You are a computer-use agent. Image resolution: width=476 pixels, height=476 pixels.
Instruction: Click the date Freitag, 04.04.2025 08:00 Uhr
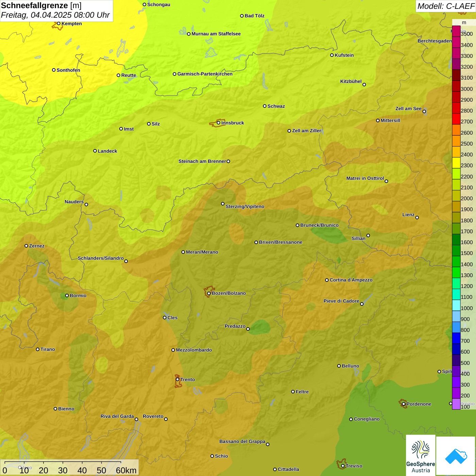(55, 15)
